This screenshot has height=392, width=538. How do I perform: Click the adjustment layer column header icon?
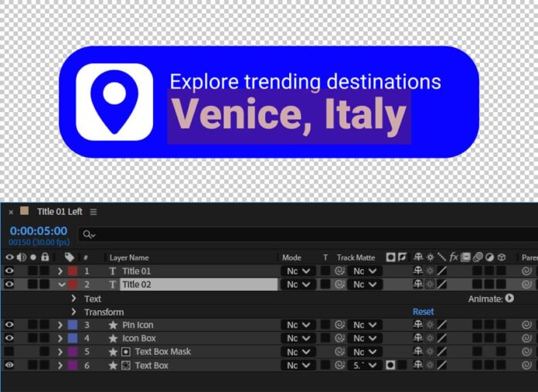tap(489, 257)
